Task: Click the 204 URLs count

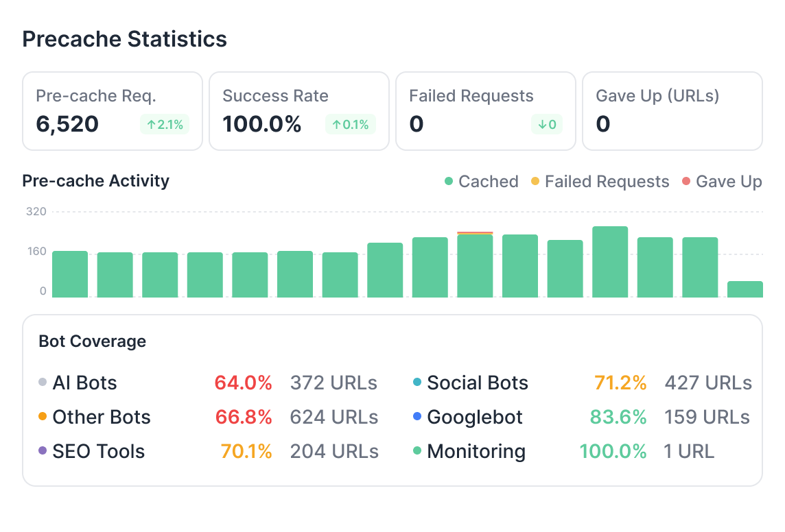Action: pyautogui.click(x=334, y=452)
